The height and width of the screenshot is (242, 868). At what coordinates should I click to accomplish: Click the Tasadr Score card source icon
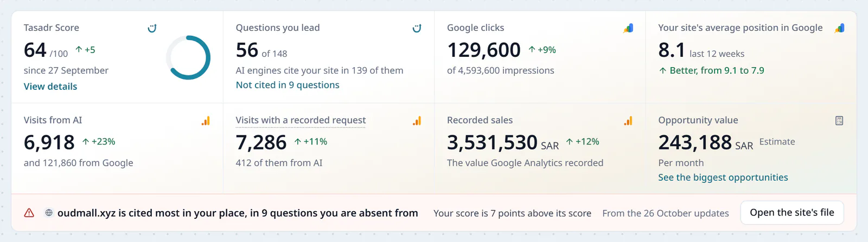click(x=152, y=28)
